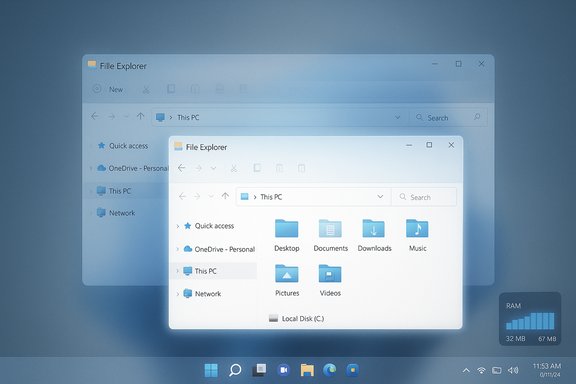Open the Downloads folder
Image resolution: width=576 pixels, height=384 pixels.
tap(374, 235)
